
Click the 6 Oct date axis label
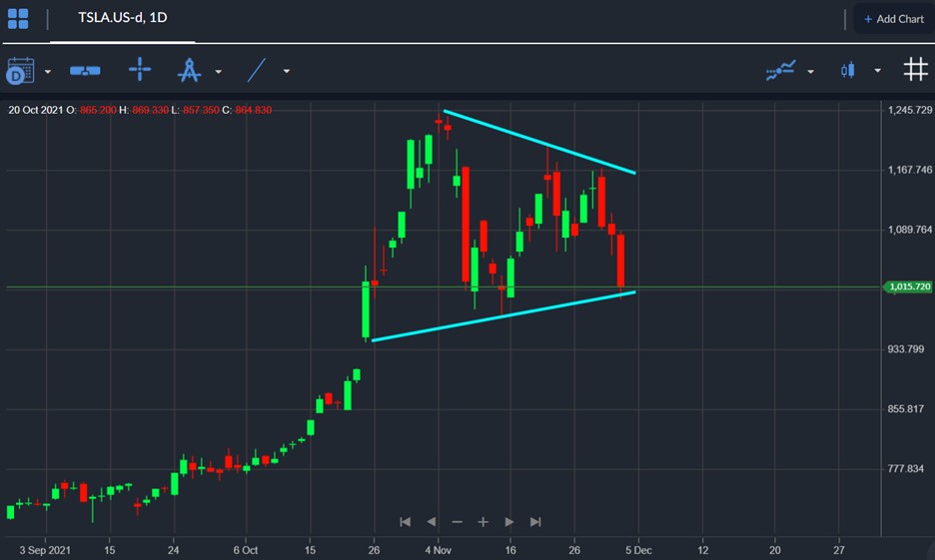tap(245, 550)
